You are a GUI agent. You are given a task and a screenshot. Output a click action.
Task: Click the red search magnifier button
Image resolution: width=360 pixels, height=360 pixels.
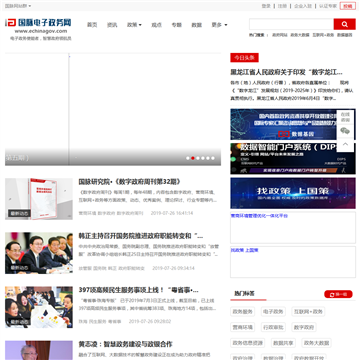tap(344, 24)
